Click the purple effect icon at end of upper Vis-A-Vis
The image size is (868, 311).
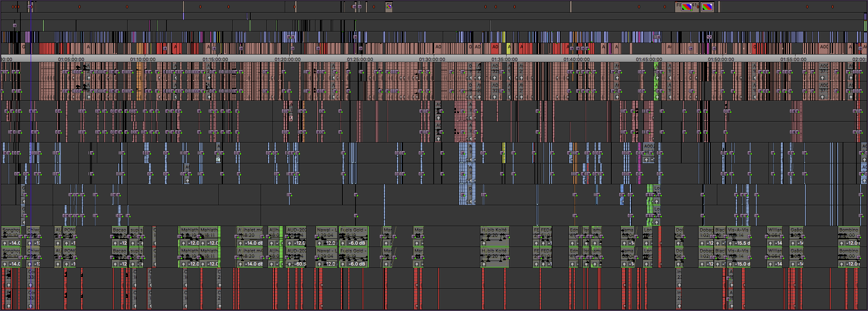749,236
